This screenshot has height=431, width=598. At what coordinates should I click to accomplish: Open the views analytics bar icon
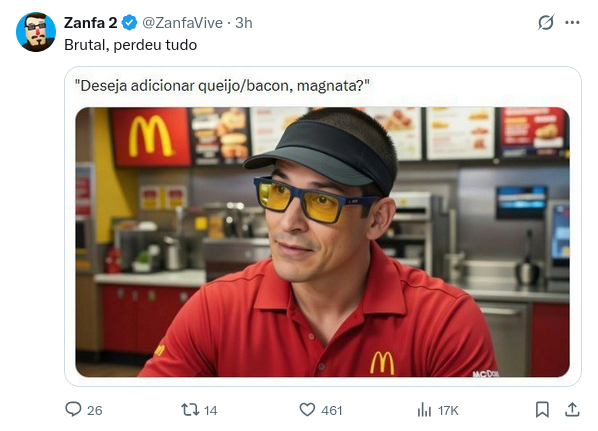click(424, 410)
